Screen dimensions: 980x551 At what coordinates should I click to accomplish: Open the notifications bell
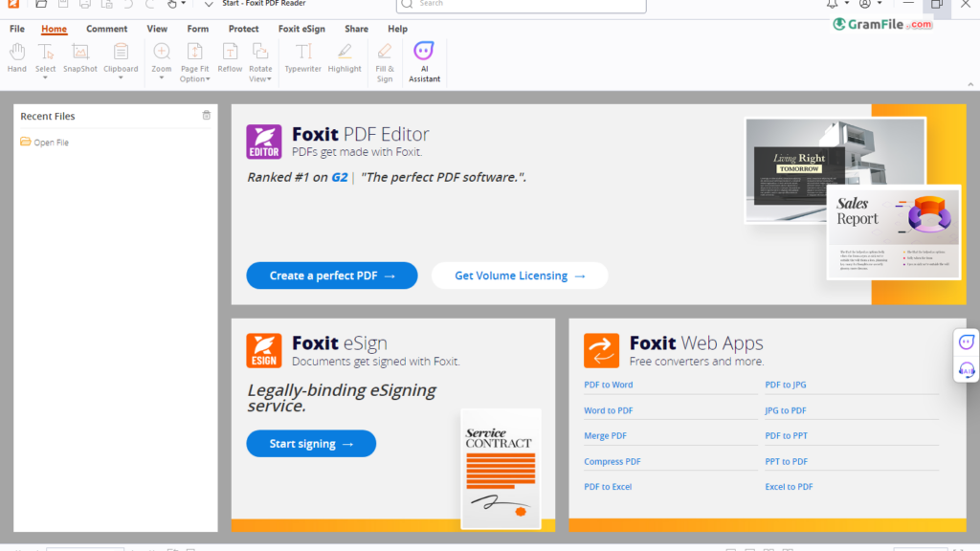[x=833, y=4]
